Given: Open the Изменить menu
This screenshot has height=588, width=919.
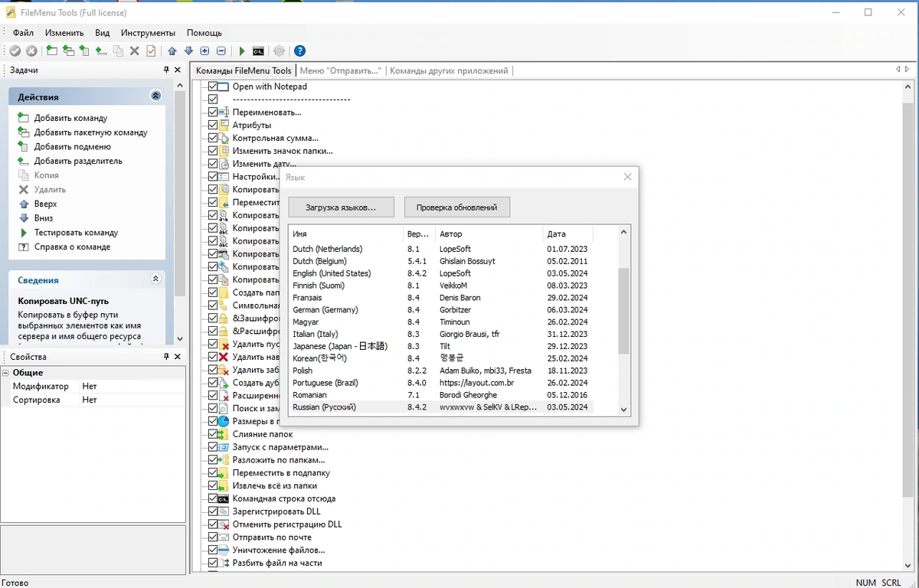Looking at the screenshot, I should point(64,33).
